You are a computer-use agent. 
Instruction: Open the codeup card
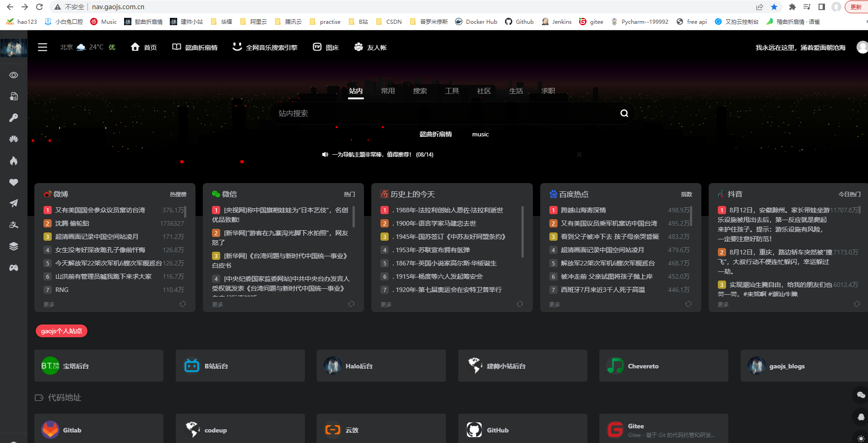point(240,429)
